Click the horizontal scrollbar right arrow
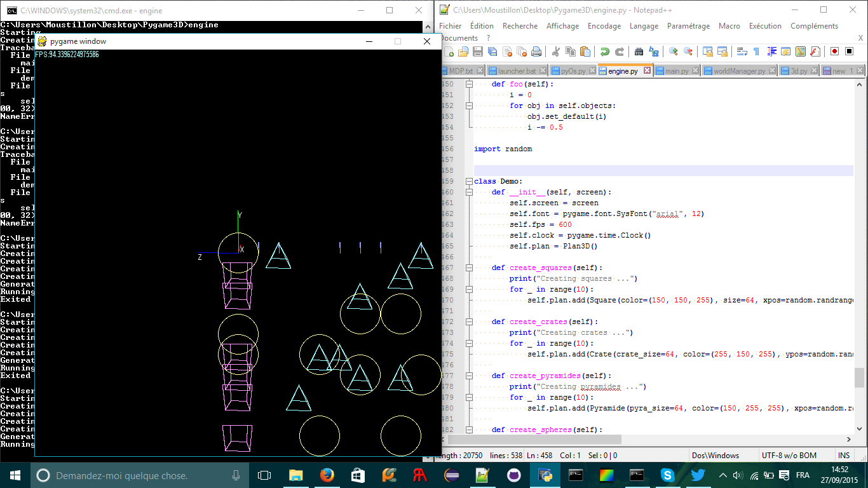 pyautogui.click(x=849, y=440)
